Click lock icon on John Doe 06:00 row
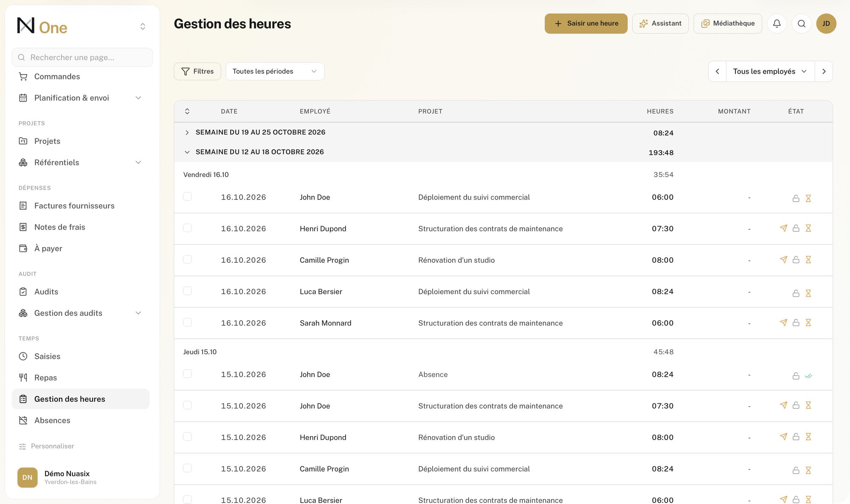The image size is (850, 504). click(796, 198)
